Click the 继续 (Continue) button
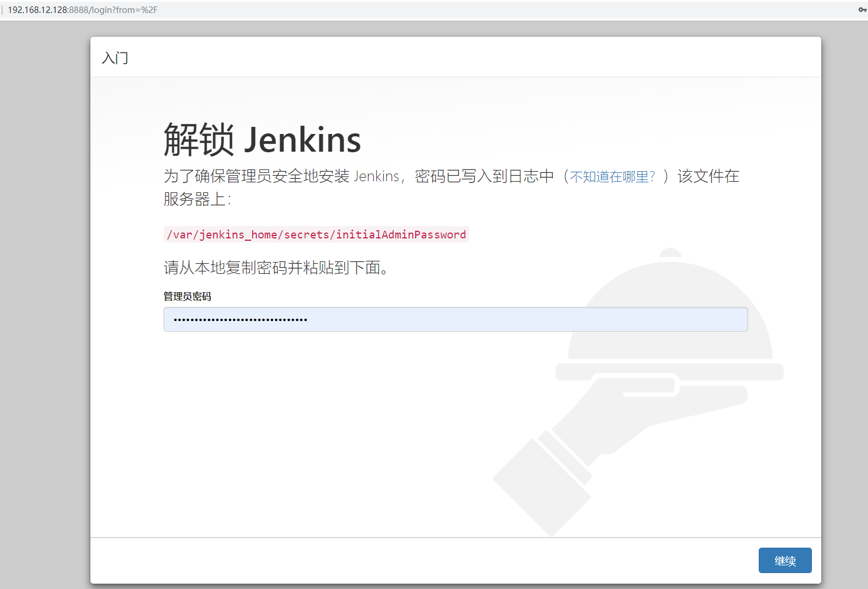The width and height of the screenshot is (868, 589). [x=785, y=560]
